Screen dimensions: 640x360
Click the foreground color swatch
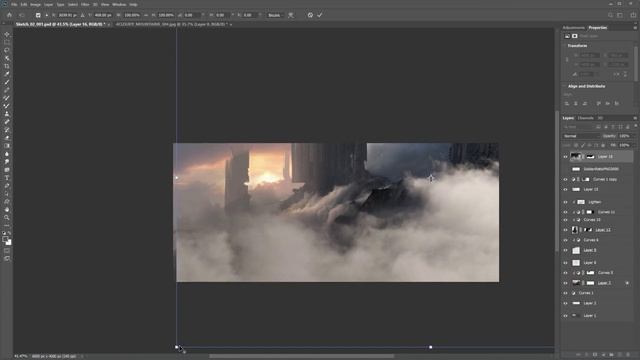[x=5, y=239]
